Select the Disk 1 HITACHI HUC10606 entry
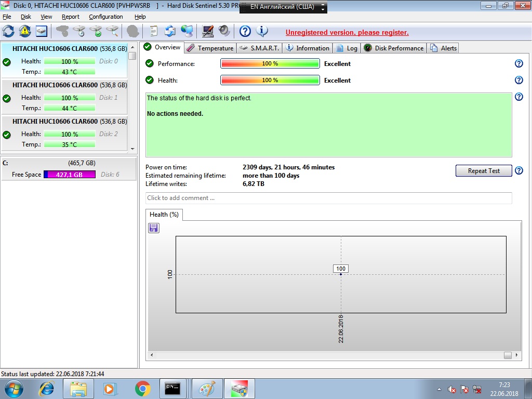This screenshot has height=399, width=532. pos(64,97)
